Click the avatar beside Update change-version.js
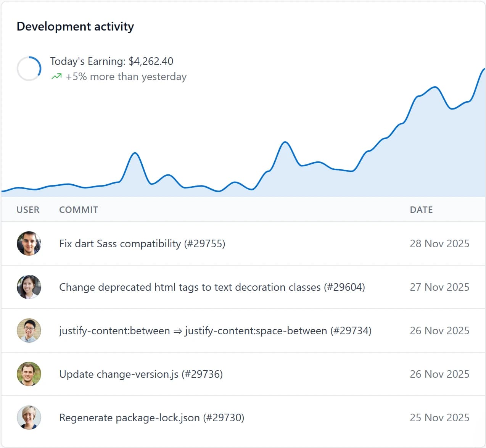 click(29, 374)
